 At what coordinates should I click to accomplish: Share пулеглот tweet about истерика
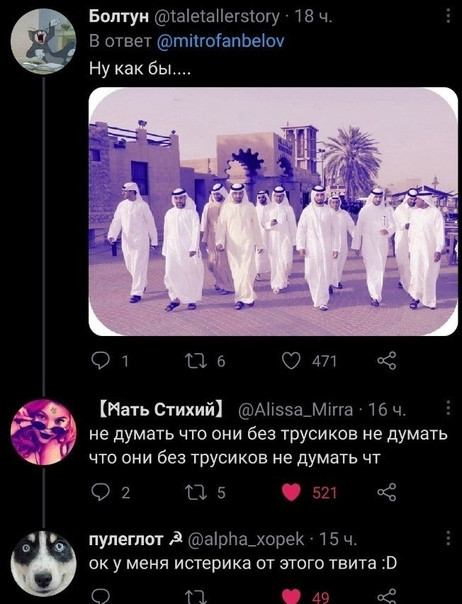(x=386, y=596)
